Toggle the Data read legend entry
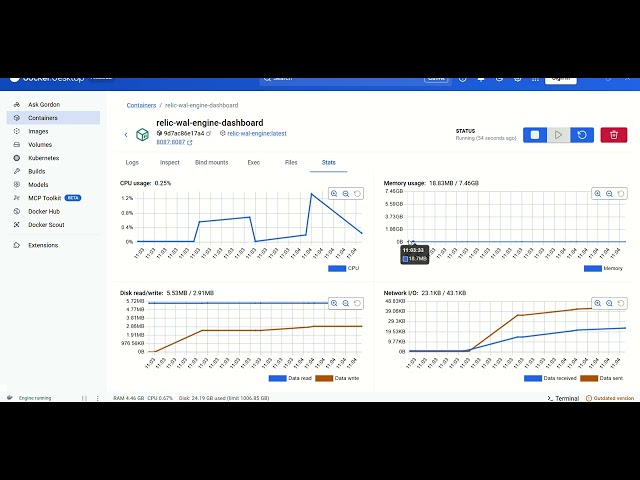Screen dimensions: 640x480 click(x=290, y=378)
